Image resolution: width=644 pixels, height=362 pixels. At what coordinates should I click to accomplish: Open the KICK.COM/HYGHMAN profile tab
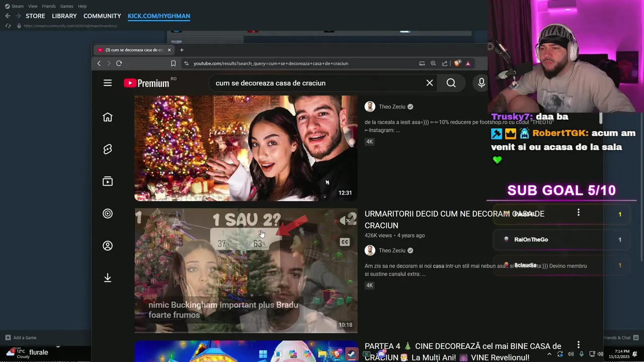(159, 16)
